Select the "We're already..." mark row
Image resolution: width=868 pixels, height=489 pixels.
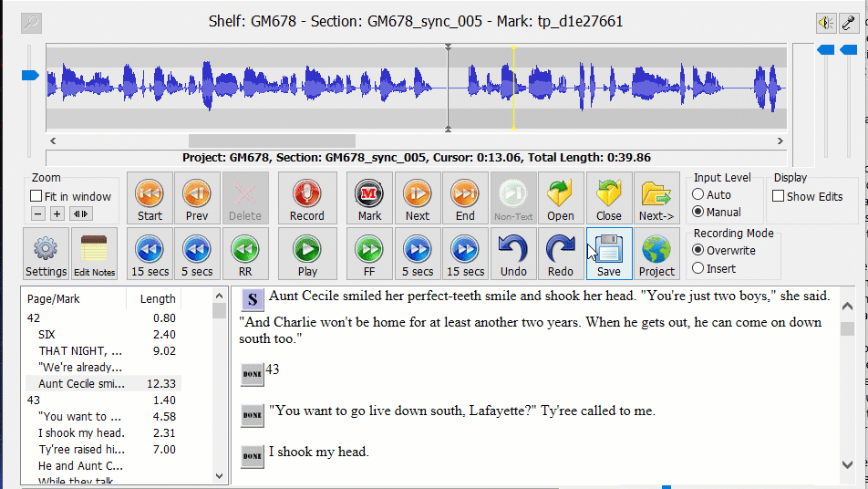click(x=104, y=367)
